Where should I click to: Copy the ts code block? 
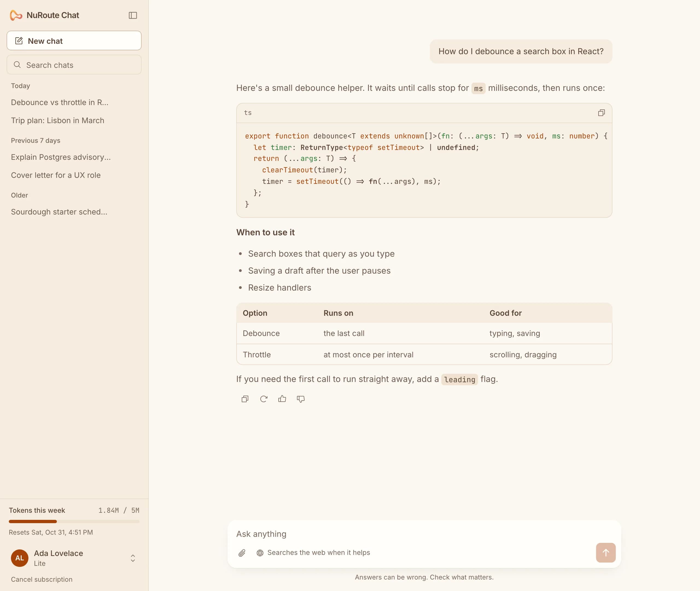pos(601,113)
